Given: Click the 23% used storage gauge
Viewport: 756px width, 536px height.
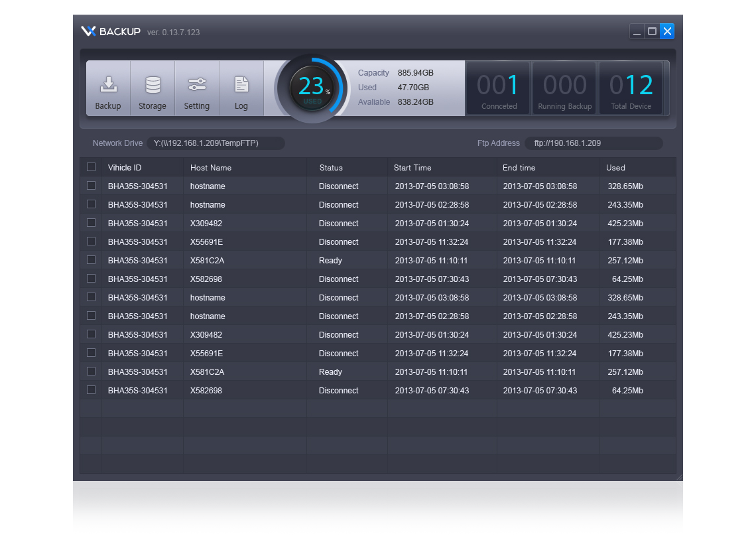Looking at the screenshot, I should tap(312, 88).
